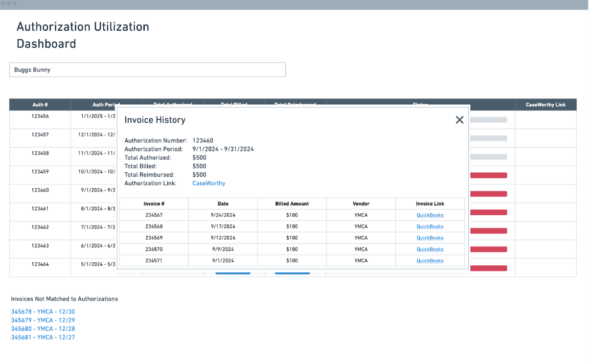Click the client name search field
This screenshot has width=589, height=364.
(x=147, y=70)
